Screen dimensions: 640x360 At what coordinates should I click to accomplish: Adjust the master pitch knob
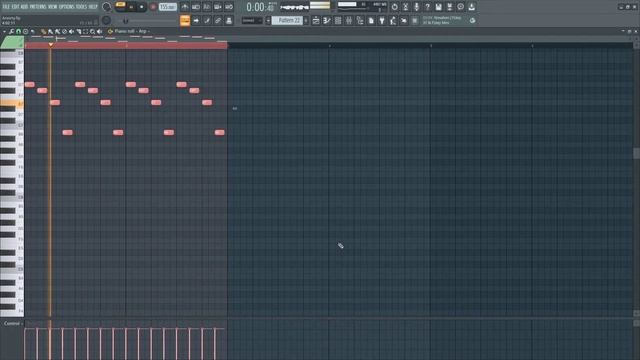click(106, 20)
